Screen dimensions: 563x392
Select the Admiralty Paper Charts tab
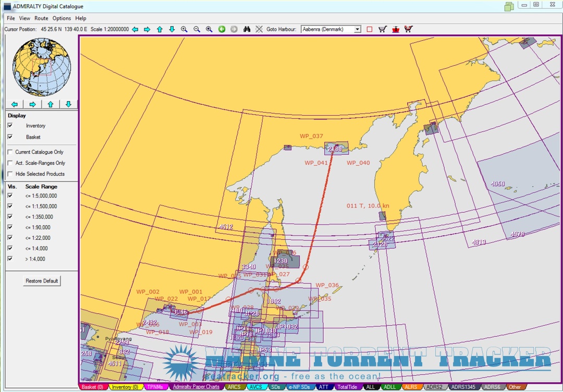(196, 387)
